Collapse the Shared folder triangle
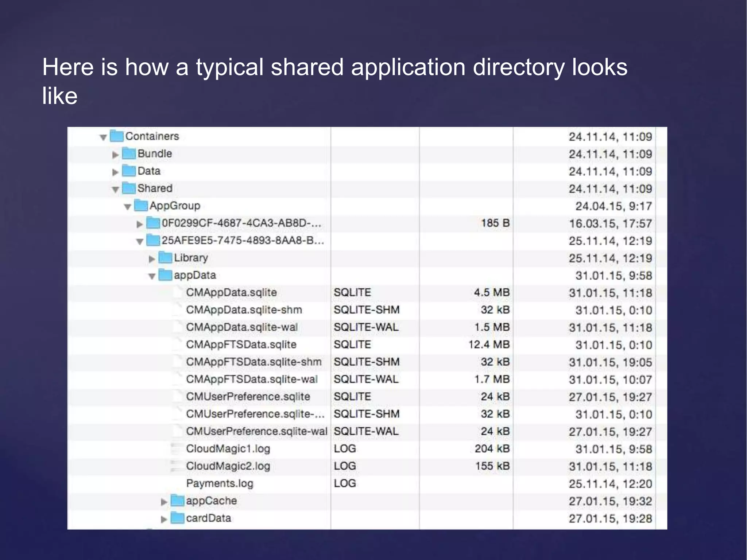 point(115,190)
